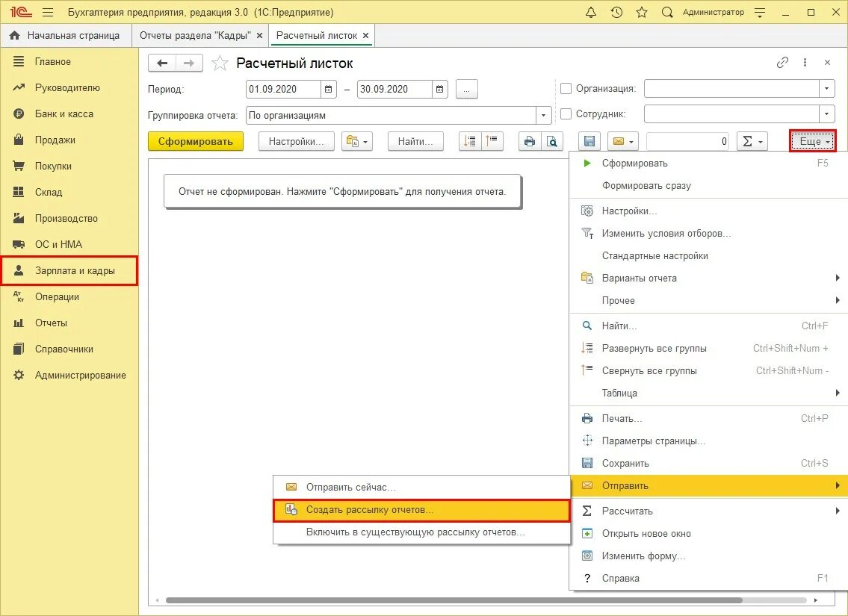Open the send envelope dropdown
This screenshot has height=616, width=848.
click(x=623, y=141)
